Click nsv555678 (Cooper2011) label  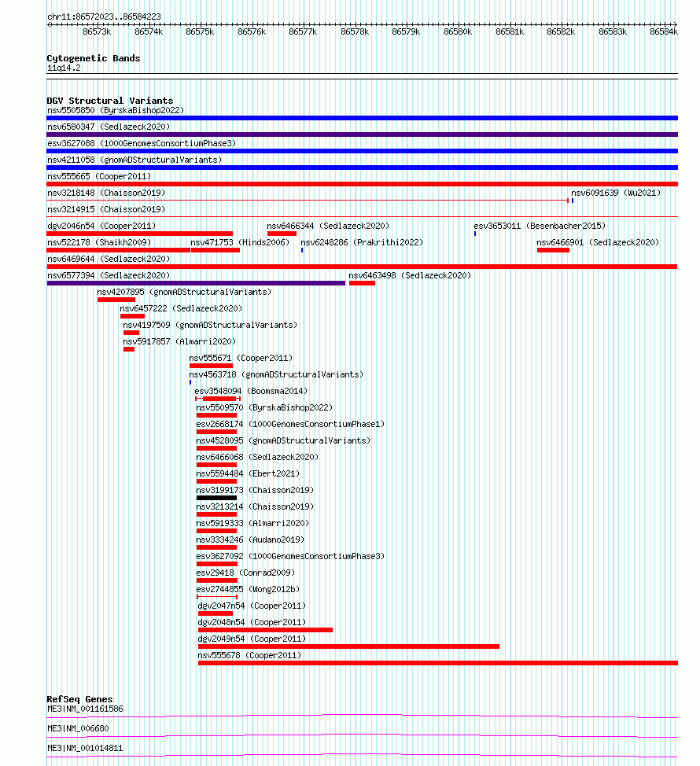point(249,656)
